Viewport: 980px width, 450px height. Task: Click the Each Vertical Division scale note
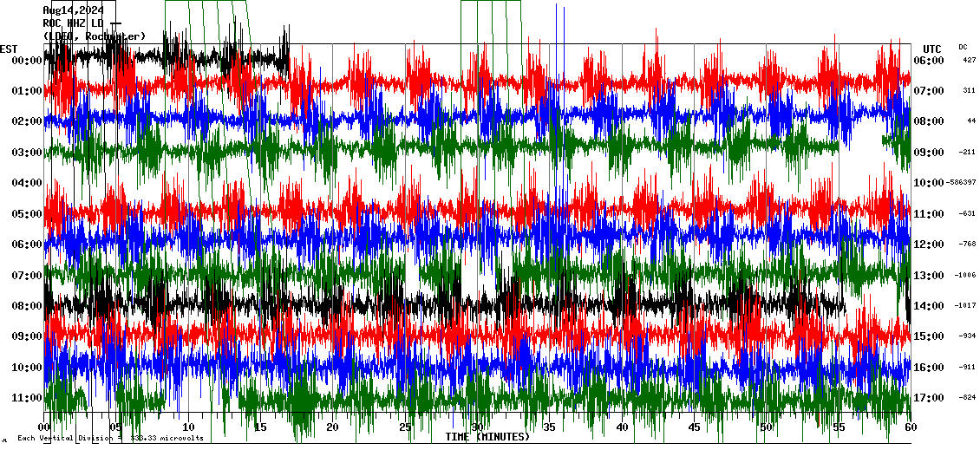[x=110, y=438]
